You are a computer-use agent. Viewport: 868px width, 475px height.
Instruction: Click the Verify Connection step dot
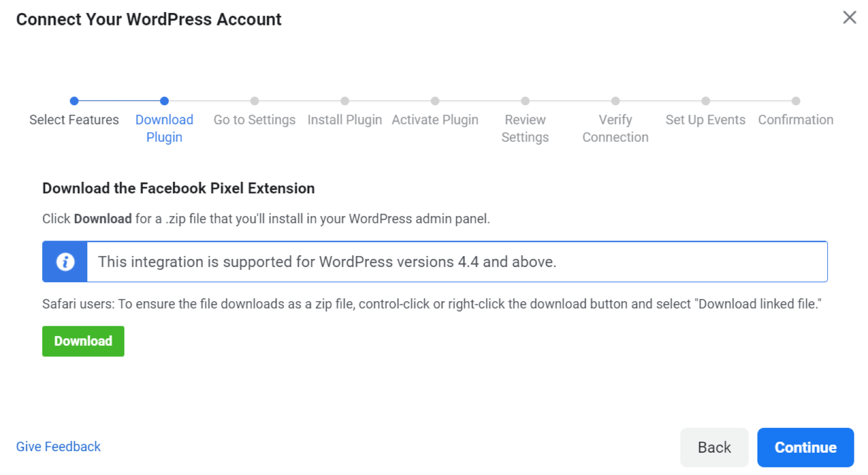click(615, 101)
